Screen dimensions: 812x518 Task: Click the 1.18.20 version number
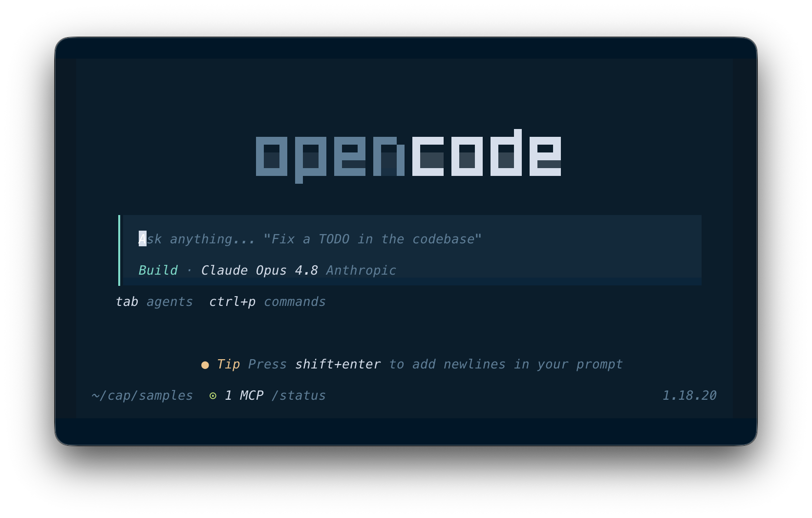[x=689, y=395]
